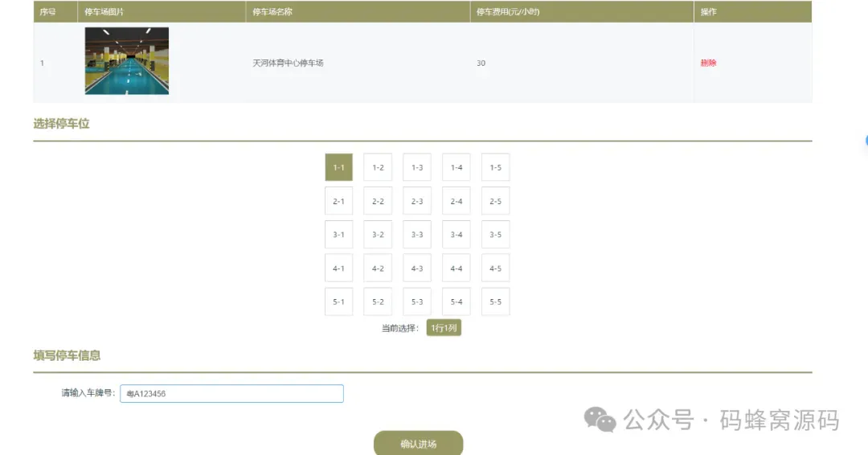Pick parking space 5-4

pyautogui.click(x=457, y=301)
